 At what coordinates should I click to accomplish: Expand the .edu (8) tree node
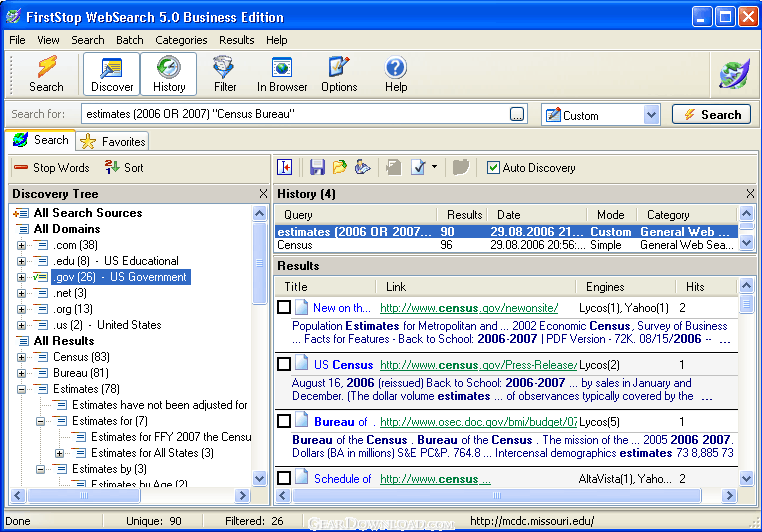(21, 261)
